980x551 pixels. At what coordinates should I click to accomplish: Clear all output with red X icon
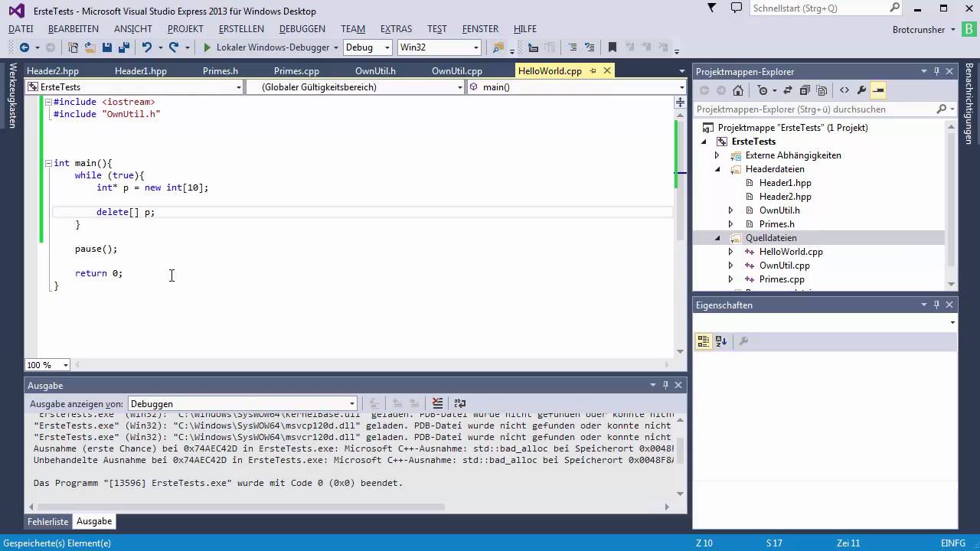click(437, 403)
